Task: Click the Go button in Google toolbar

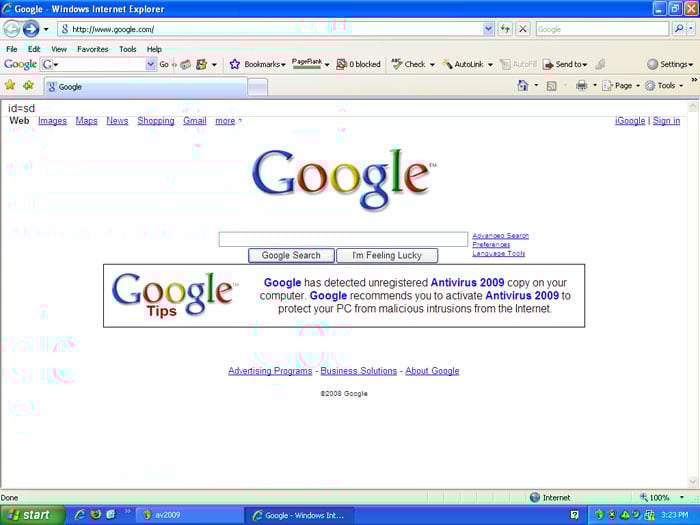Action: (164, 64)
